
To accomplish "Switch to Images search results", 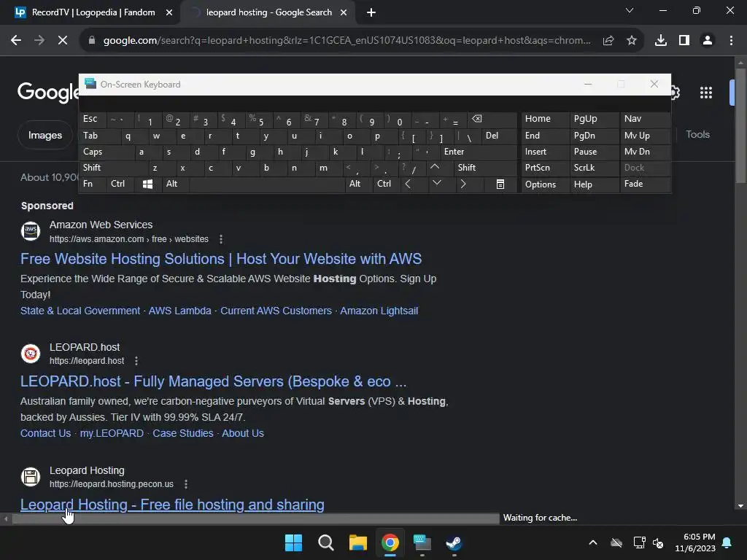I will pos(45,135).
